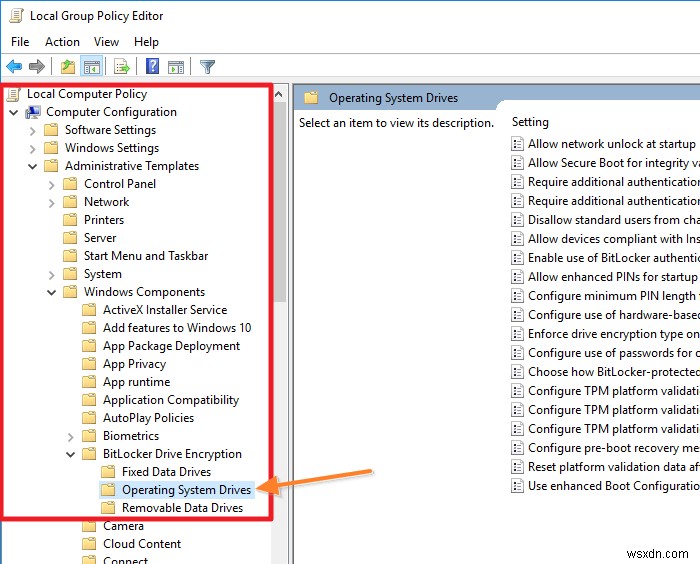
Task: Click the tree pane scroll up arrow
Action: (x=279, y=94)
